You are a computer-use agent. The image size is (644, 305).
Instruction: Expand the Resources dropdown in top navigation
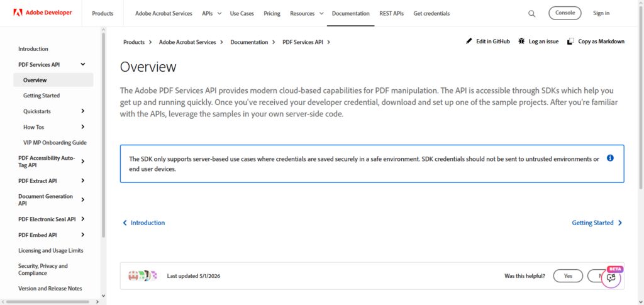(321, 14)
